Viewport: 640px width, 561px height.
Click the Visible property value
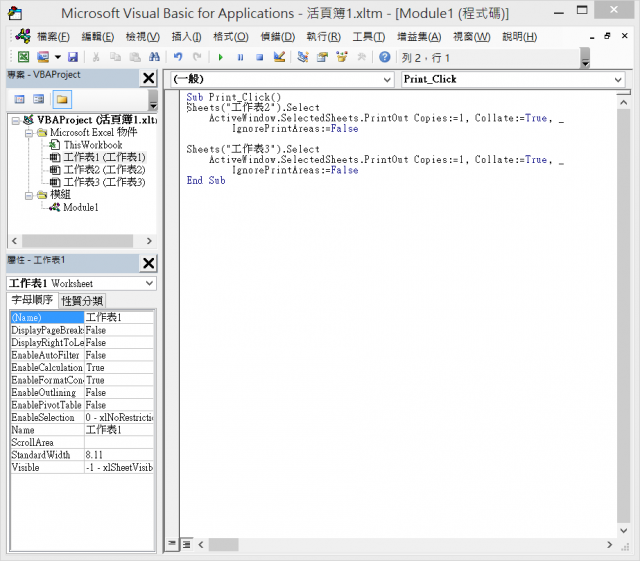[119, 467]
